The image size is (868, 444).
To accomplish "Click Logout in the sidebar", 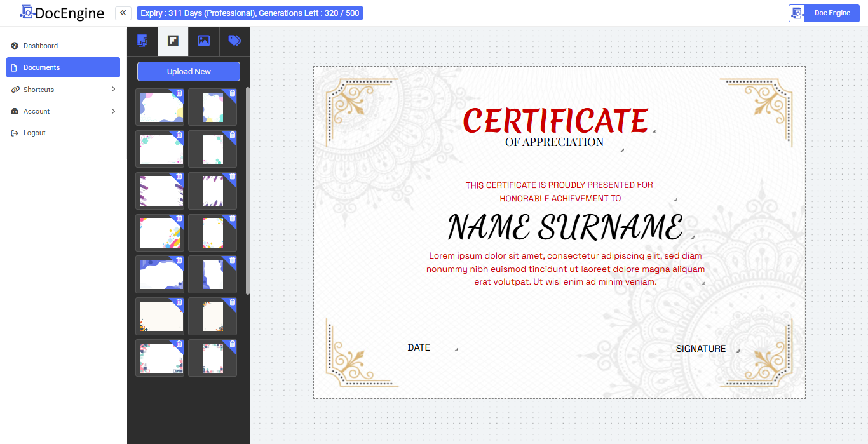I will (x=34, y=133).
